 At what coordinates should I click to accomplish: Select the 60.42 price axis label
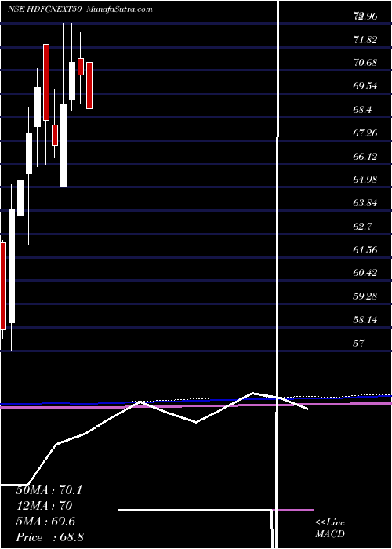tap(365, 273)
